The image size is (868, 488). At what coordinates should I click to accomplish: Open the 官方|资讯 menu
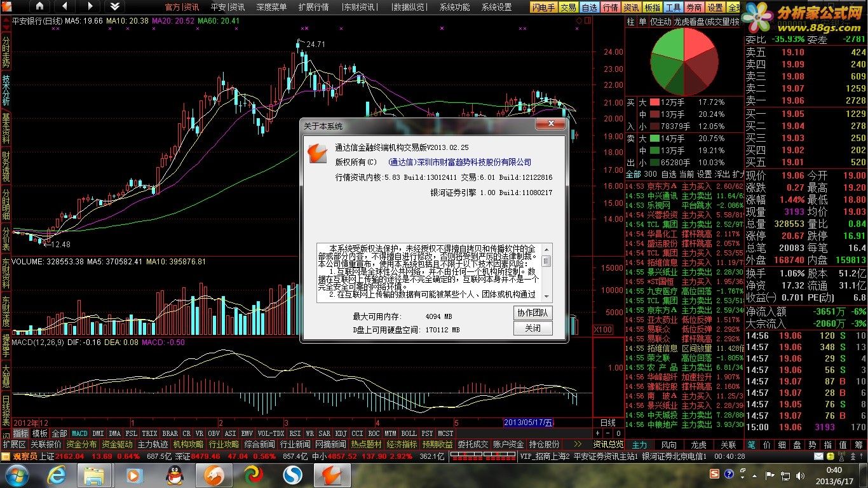click(x=182, y=7)
